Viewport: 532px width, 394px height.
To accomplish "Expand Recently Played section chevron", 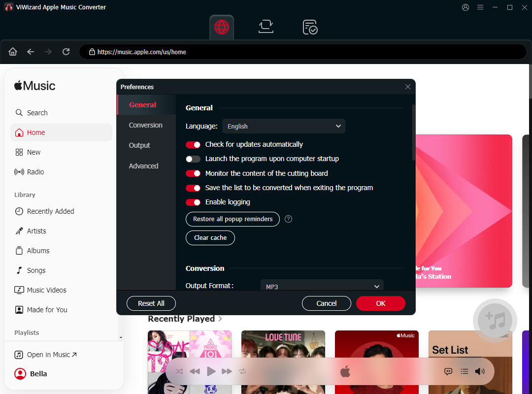I will [x=220, y=319].
